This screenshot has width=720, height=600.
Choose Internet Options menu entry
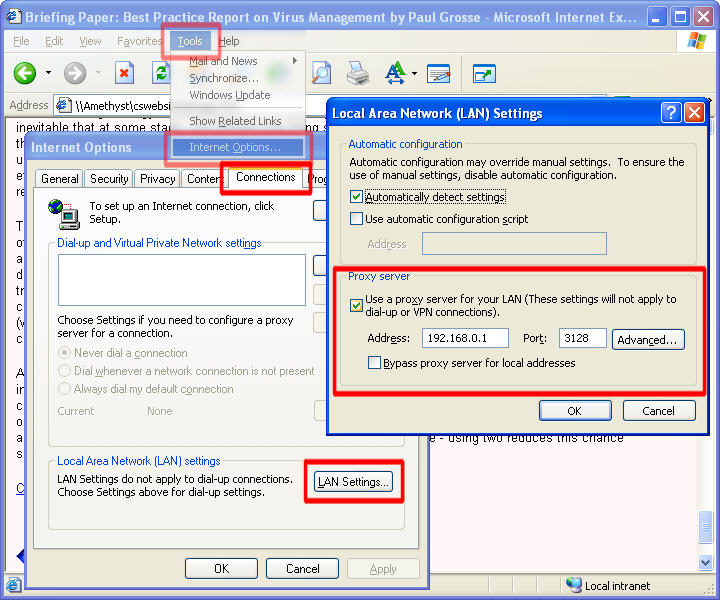(237, 147)
